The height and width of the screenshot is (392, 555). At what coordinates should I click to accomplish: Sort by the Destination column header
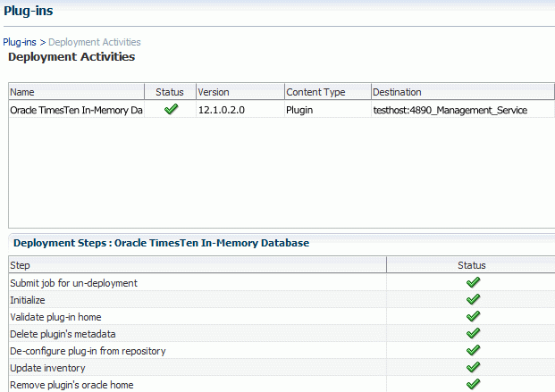click(463, 92)
